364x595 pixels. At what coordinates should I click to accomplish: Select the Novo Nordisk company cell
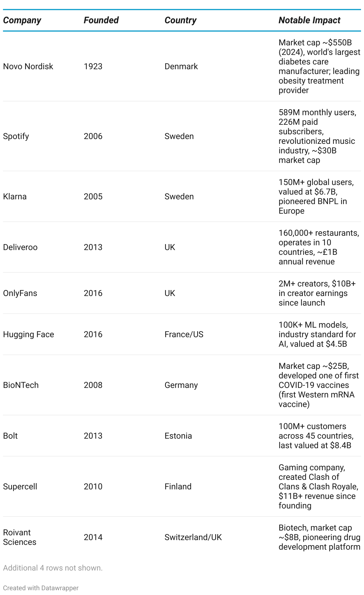(x=28, y=66)
